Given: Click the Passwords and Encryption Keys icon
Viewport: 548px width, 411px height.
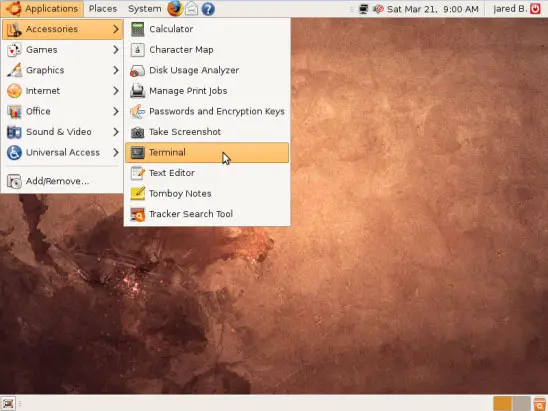Looking at the screenshot, I should (137, 111).
